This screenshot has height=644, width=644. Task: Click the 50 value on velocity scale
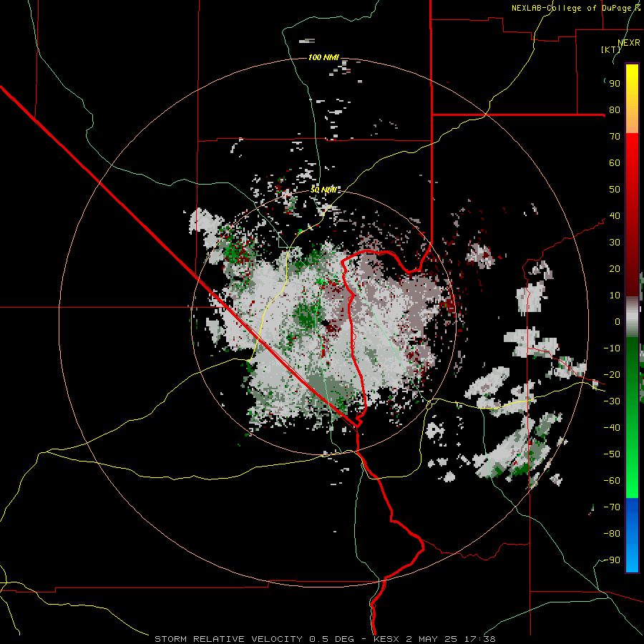point(615,190)
